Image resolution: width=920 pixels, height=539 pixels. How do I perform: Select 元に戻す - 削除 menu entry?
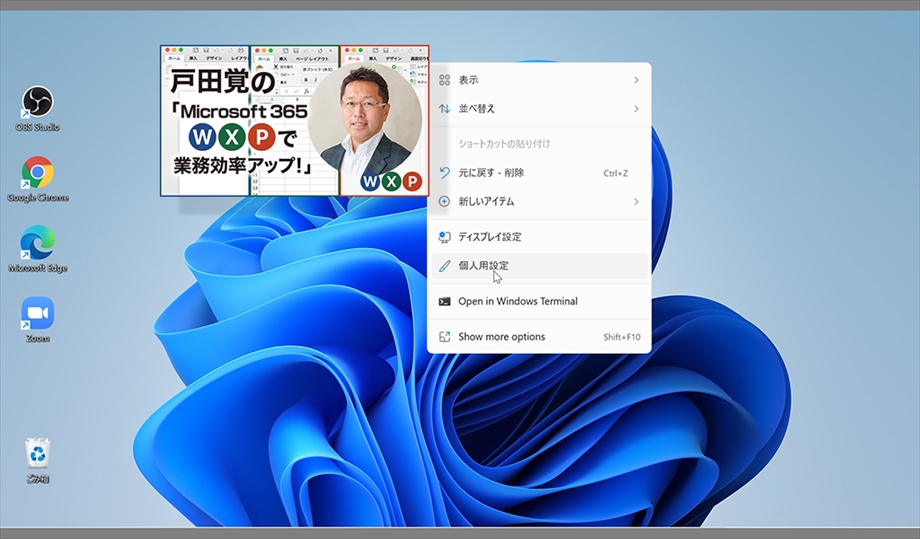coord(539,173)
